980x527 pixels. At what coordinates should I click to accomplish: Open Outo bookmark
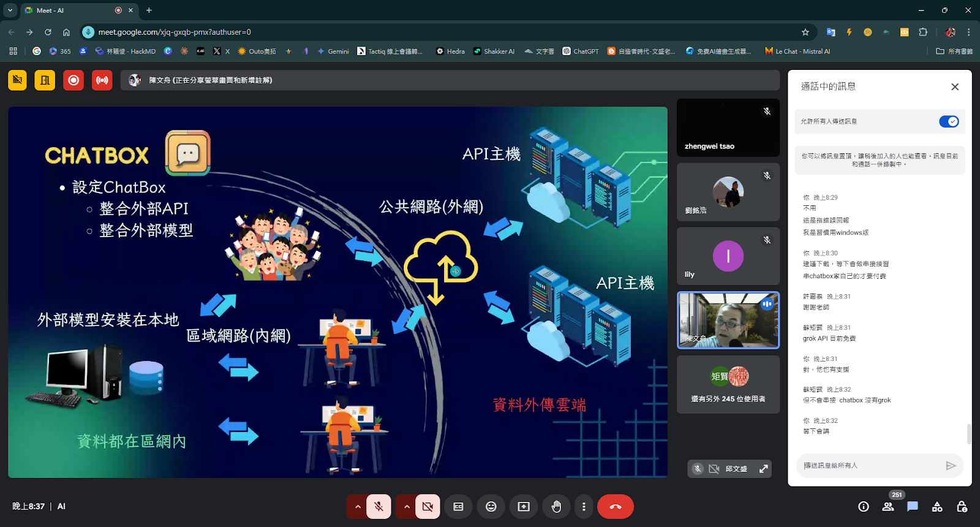point(257,51)
